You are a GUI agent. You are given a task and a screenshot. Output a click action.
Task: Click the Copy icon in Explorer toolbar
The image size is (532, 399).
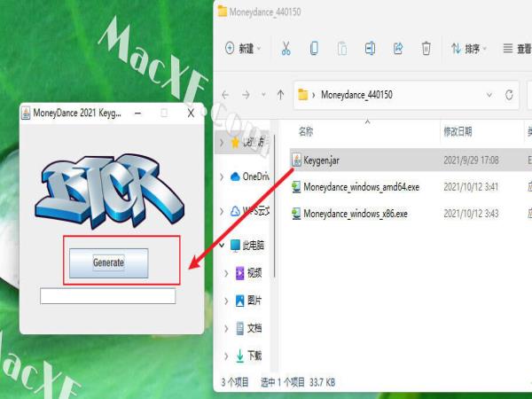314,49
